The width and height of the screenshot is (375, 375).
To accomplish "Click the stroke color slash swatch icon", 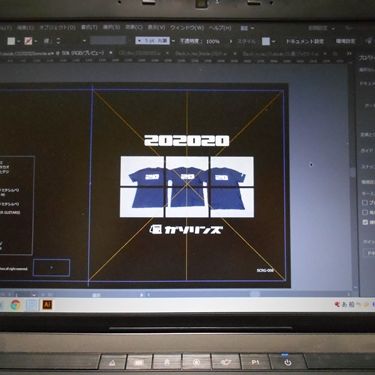I will pos(28,41).
